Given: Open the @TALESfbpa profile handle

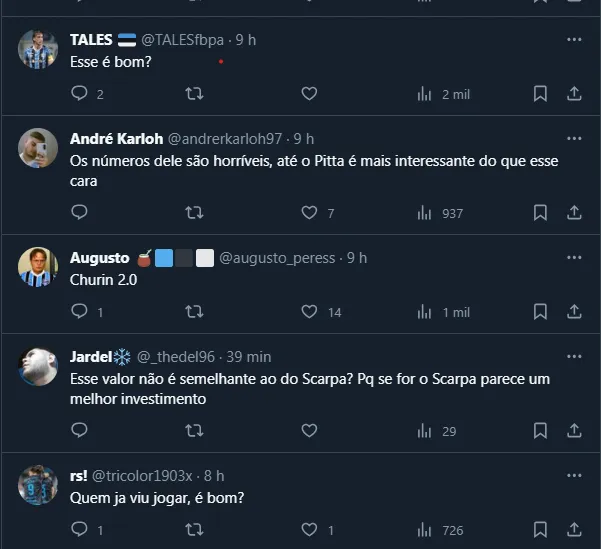Looking at the screenshot, I should click(184, 40).
